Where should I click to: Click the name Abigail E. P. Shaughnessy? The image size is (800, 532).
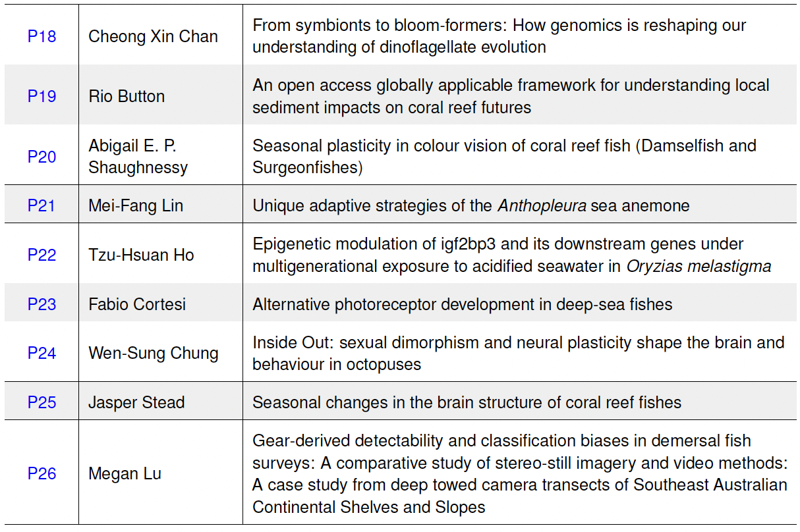138,157
